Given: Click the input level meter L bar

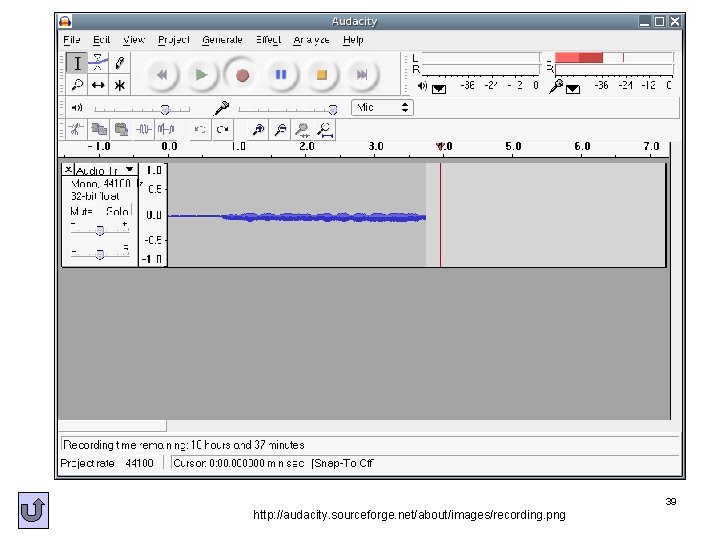Looking at the screenshot, I should tap(614, 57).
